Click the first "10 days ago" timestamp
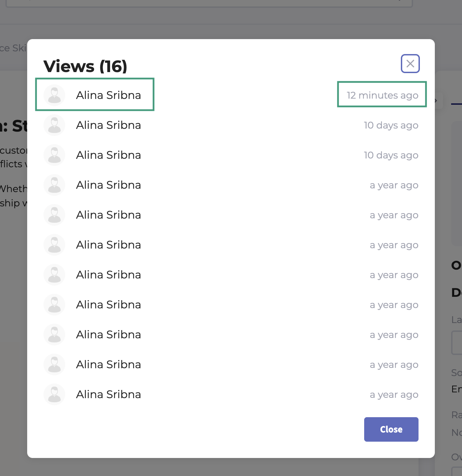Viewport: 462px width, 476px height. pyautogui.click(x=391, y=125)
